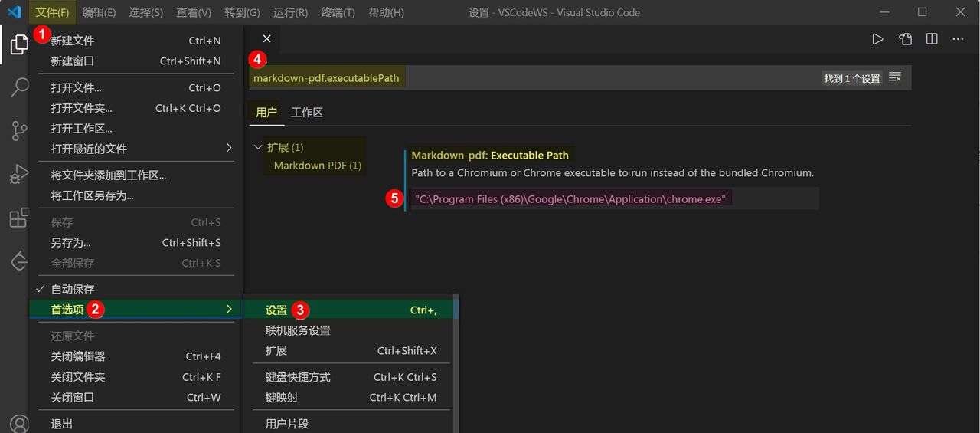Click the run triangle icon in editor toolbar
This screenshot has width=980, height=433.
pyautogui.click(x=878, y=39)
